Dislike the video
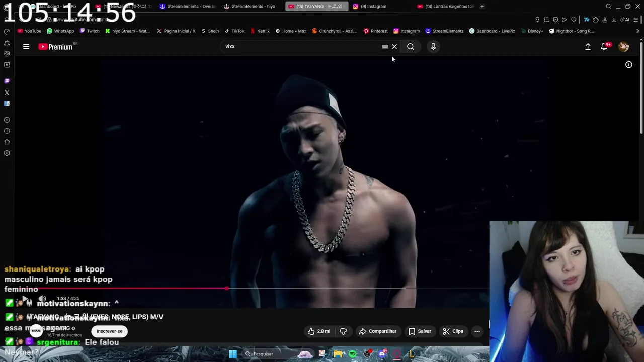Image resolution: width=644 pixels, height=362 pixels. [343, 331]
